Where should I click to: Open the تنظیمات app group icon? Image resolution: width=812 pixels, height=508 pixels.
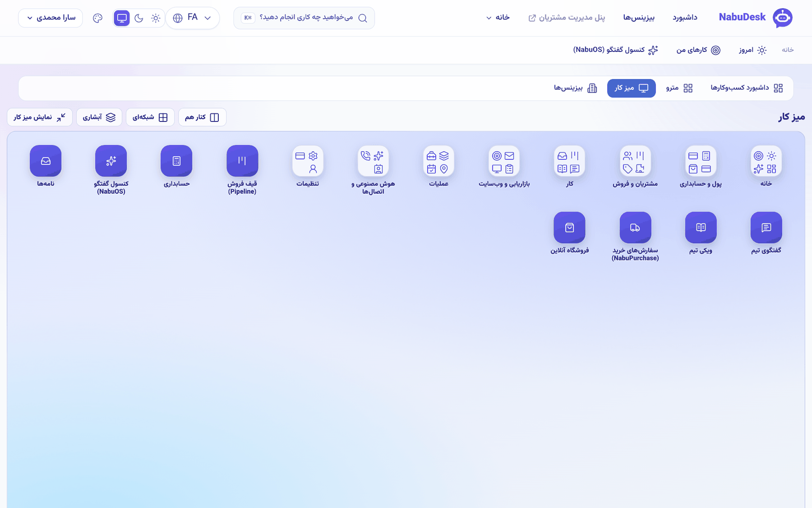[308, 161]
